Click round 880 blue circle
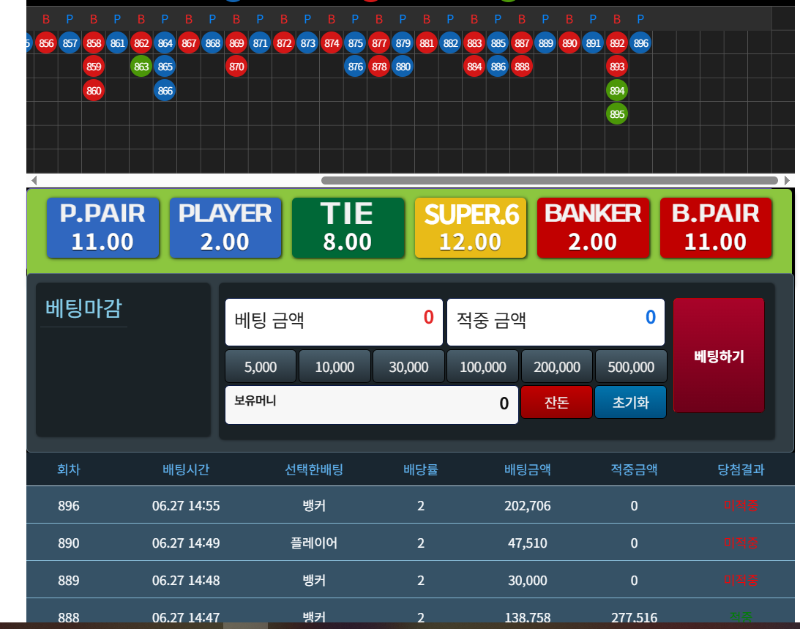 point(403,67)
